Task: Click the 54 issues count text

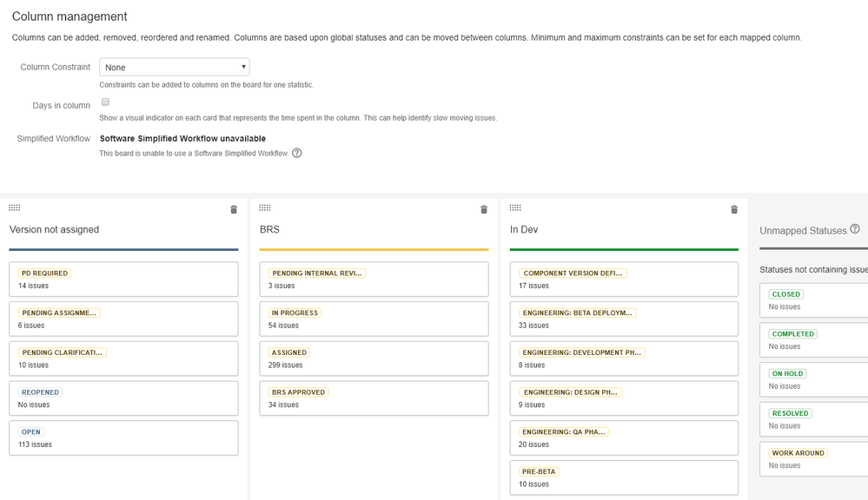Action: pyautogui.click(x=283, y=326)
